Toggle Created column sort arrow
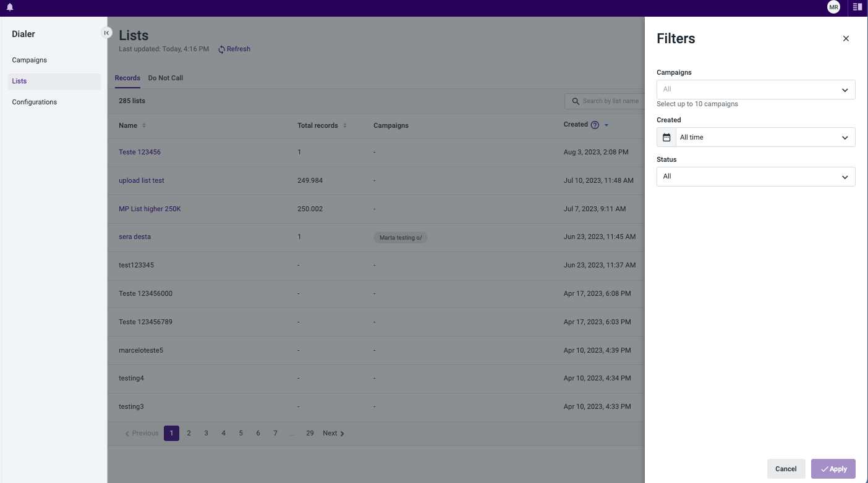Screen dimensions: 868x483 click(x=606, y=125)
